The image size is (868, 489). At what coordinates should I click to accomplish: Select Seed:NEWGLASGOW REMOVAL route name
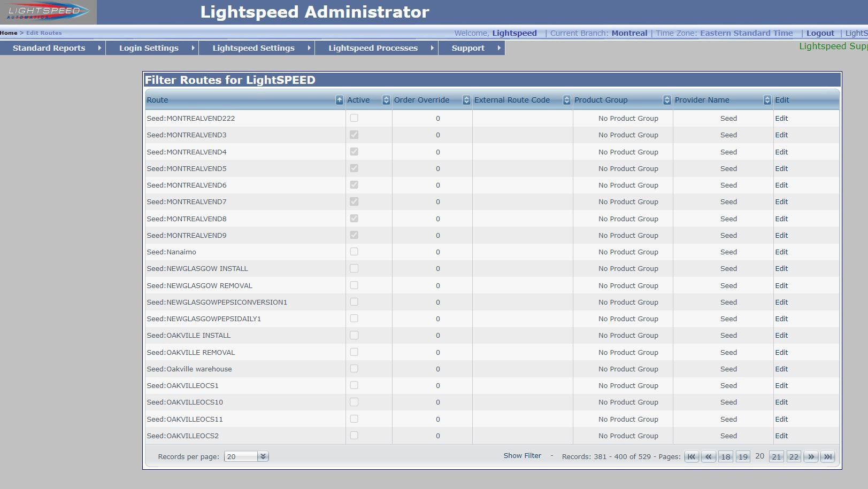point(199,285)
